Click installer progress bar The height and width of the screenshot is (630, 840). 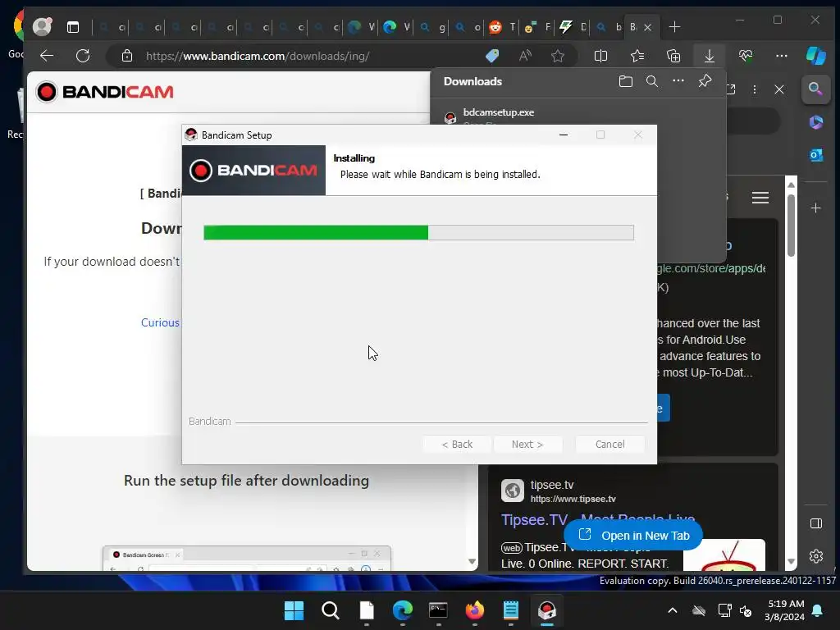pyautogui.click(x=418, y=232)
